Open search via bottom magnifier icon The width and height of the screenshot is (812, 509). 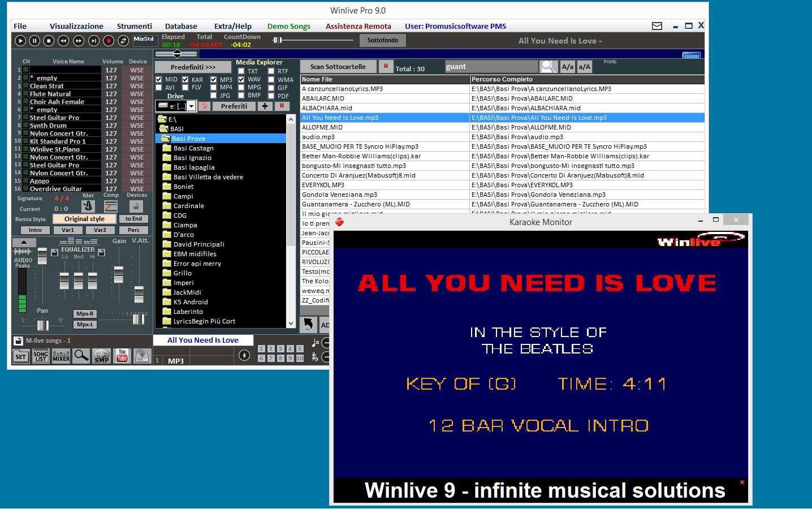click(81, 356)
